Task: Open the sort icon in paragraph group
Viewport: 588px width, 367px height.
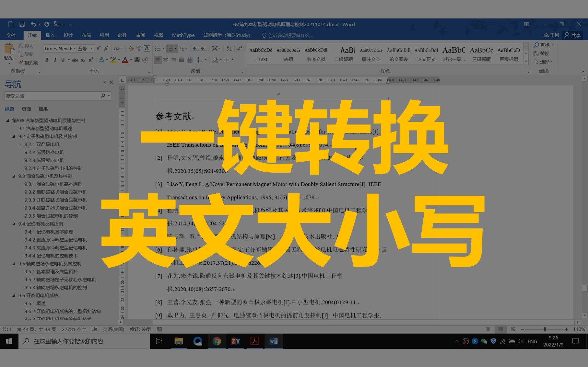Action: tap(229, 48)
